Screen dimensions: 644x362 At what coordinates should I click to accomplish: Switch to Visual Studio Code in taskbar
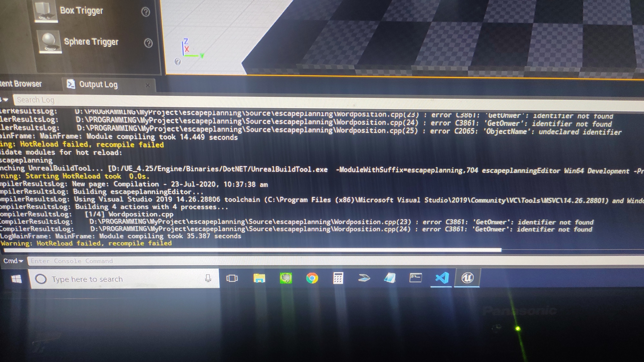click(441, 277)
